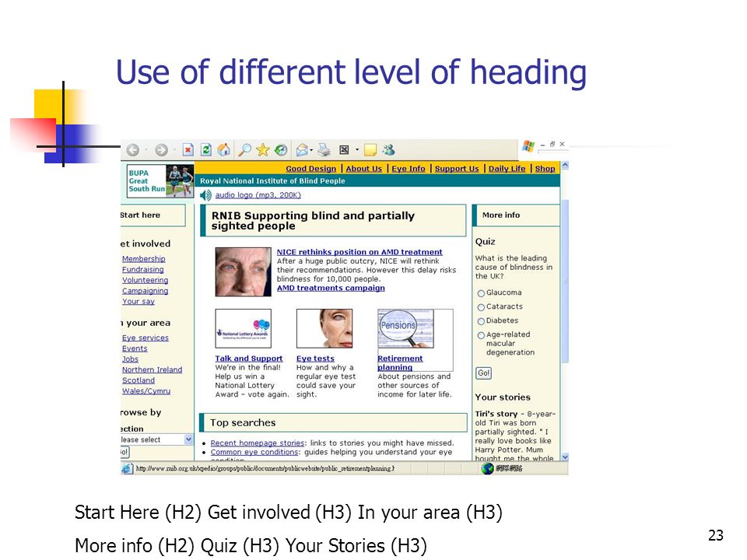The width and height of the screenshot is (747, 560).
Task: Open Messenger people icon
Action: (389, 150)
